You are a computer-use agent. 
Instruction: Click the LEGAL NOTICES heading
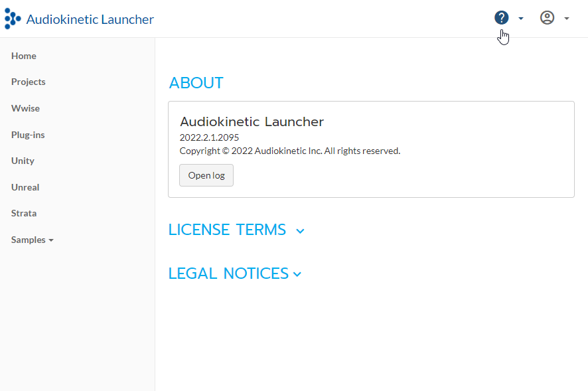pos(228,274)
